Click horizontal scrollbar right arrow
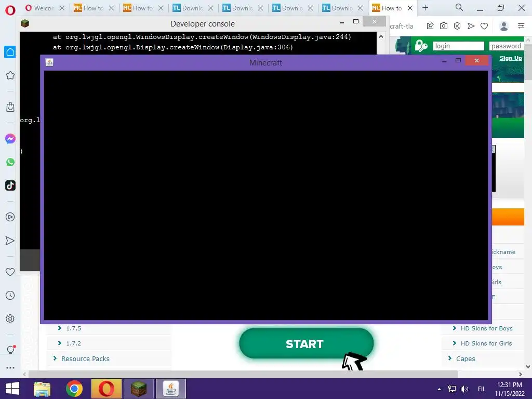 coord(521,374)
